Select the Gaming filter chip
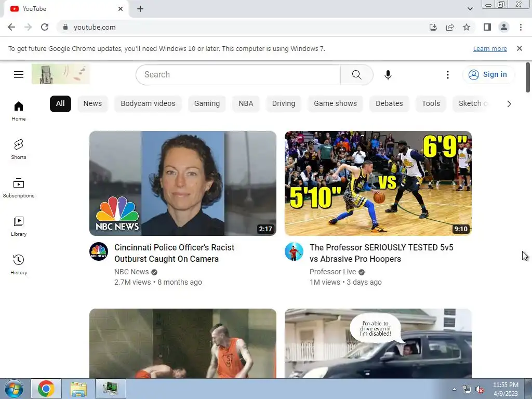532x399 pixels. click(207, 103)
